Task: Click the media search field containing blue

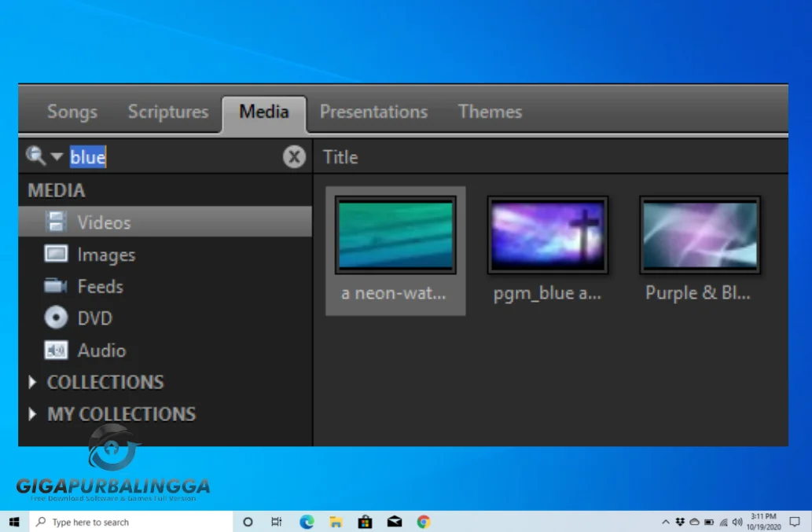Action: click(x=173, y=157)
